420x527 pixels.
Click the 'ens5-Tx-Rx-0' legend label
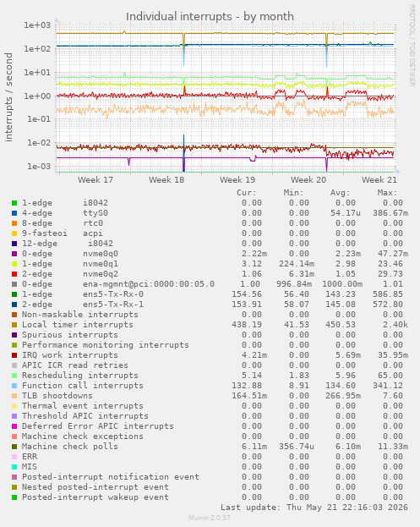coord(113,294)
